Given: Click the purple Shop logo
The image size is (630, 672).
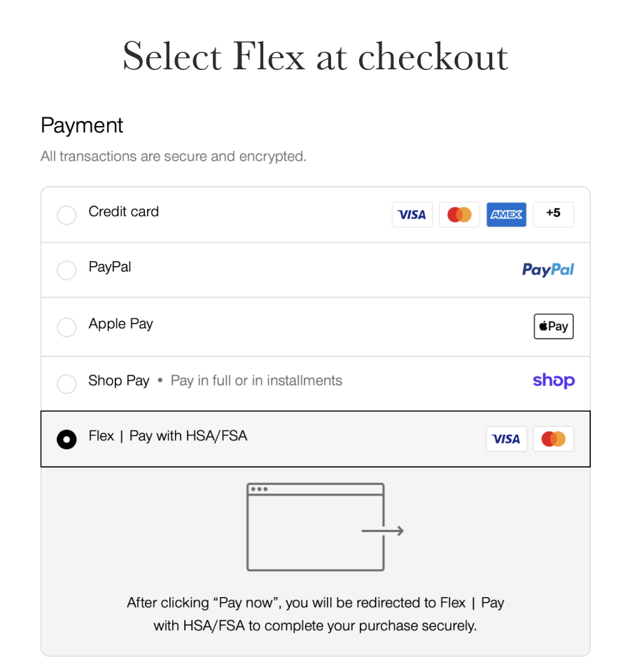Looking at the screenshot, I should pyautogui.click(x=553, y=381).
